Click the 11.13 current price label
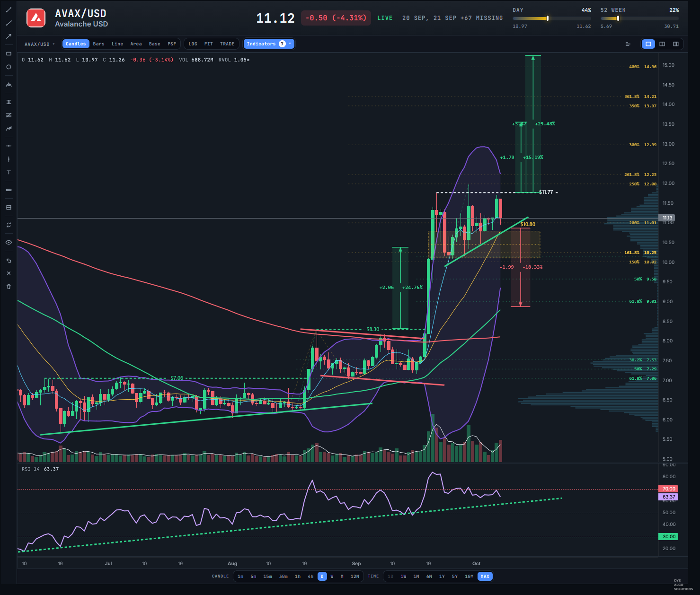This screenshot has height=595, width=700. pos(667,218)
